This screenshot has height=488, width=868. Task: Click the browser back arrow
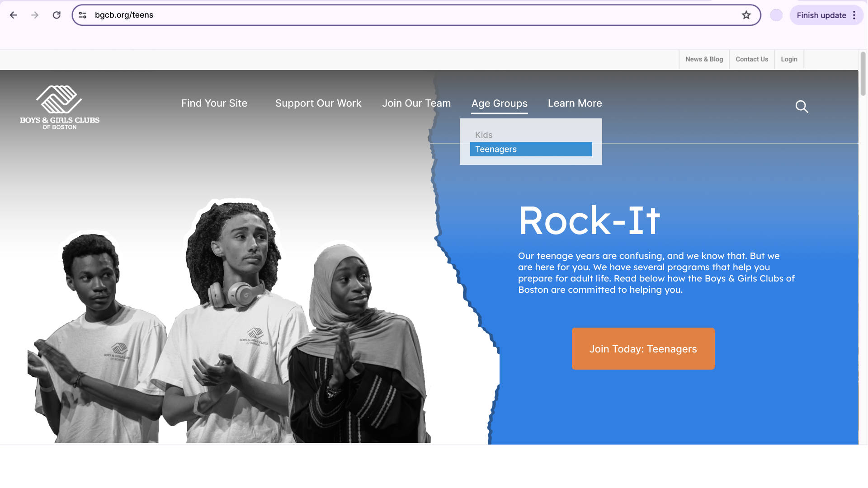[14, 15]
